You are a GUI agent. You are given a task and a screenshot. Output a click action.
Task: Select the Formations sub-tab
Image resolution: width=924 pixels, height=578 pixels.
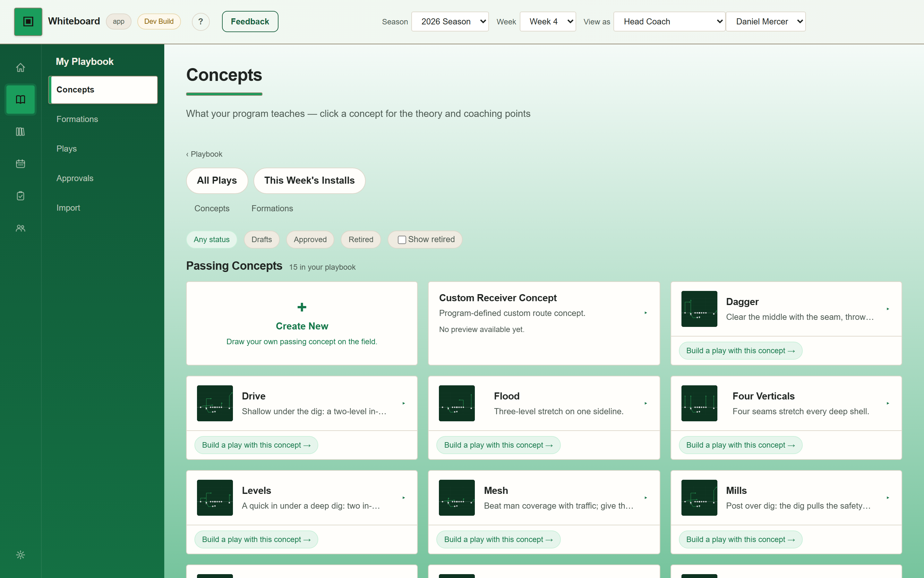coord(272,209)
